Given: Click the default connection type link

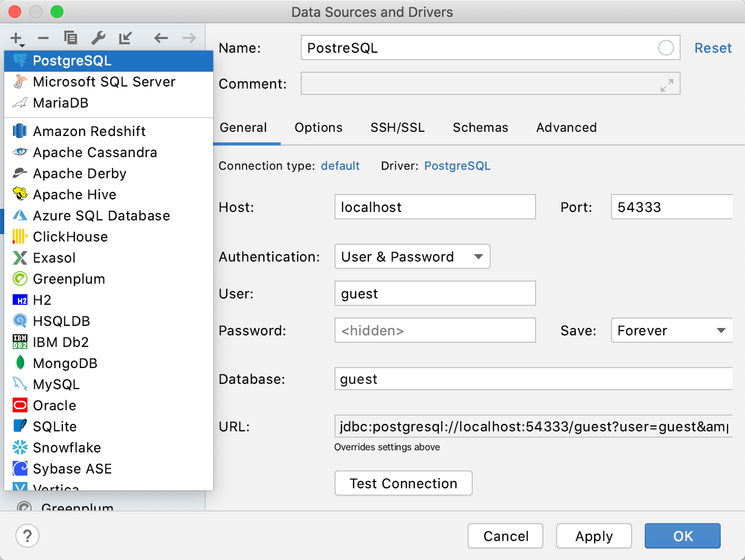Looking at the screenshot, I should [x=340, y=166].
